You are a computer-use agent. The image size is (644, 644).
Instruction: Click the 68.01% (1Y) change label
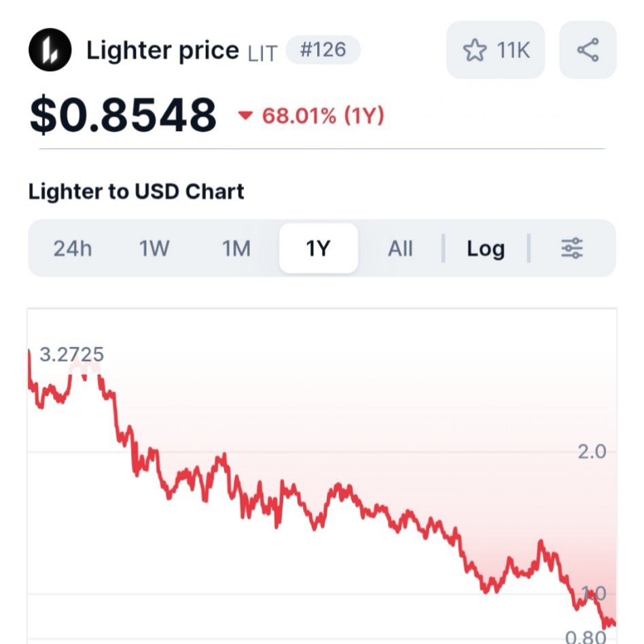[x=323, y=116]
